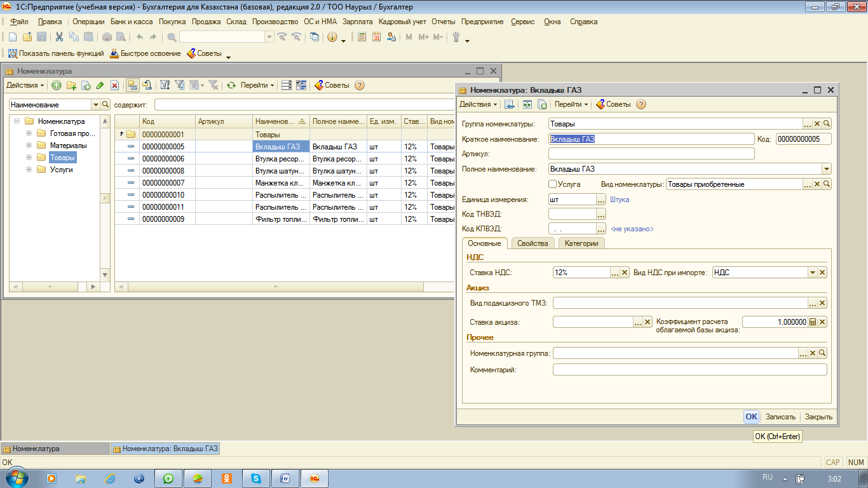Click the green Refresh icon in Номенклатура
The width and height of the screenshot is (868, 488).
231,85
